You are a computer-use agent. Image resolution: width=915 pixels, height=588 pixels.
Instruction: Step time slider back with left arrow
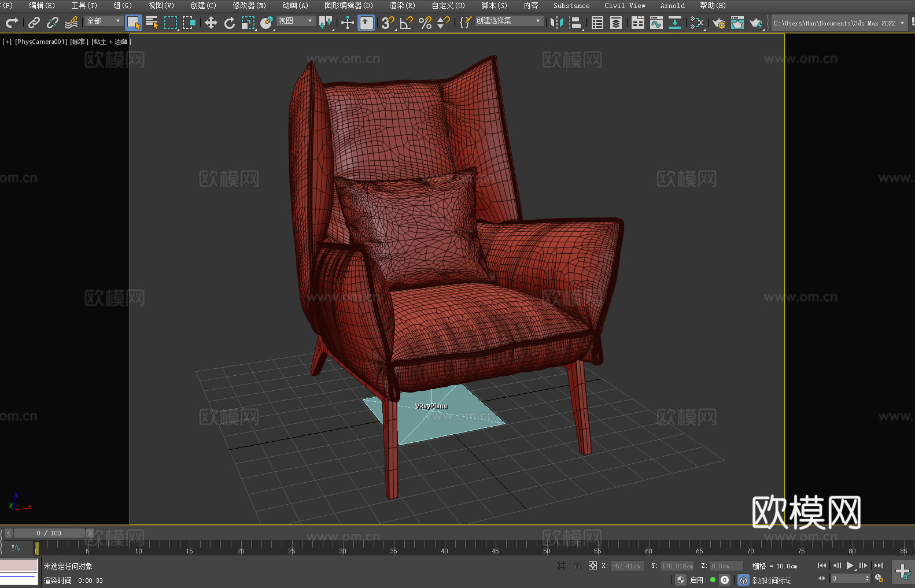pyautogui.click(x=9, y=533)
